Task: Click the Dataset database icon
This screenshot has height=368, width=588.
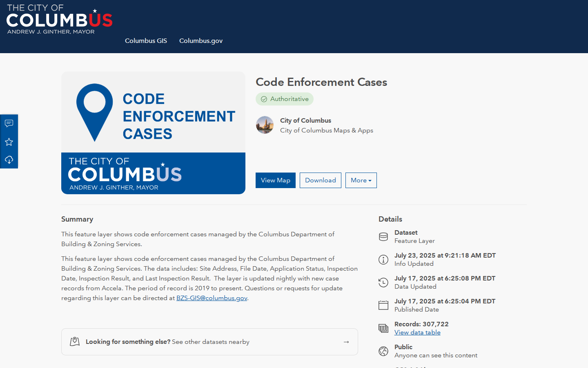Action: (383, 237)
